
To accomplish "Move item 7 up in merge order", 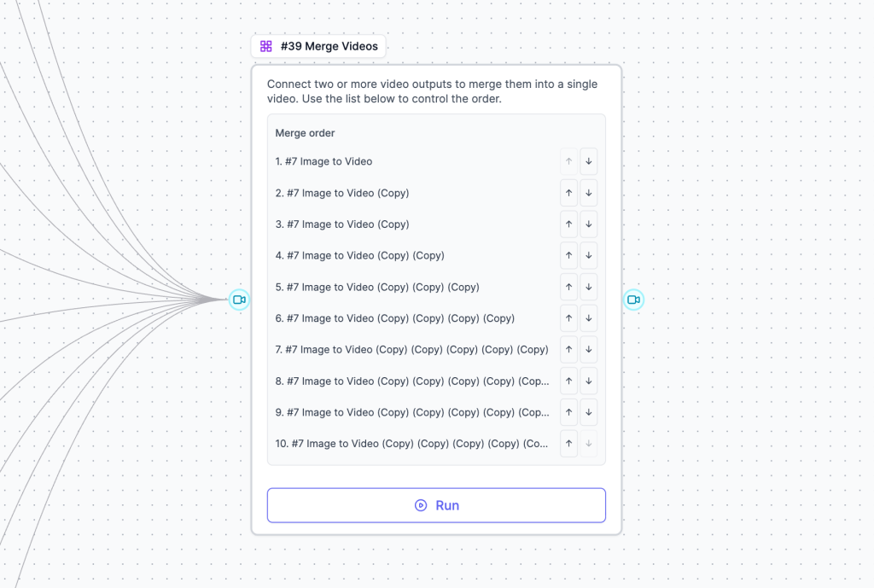I will (569, 350).
